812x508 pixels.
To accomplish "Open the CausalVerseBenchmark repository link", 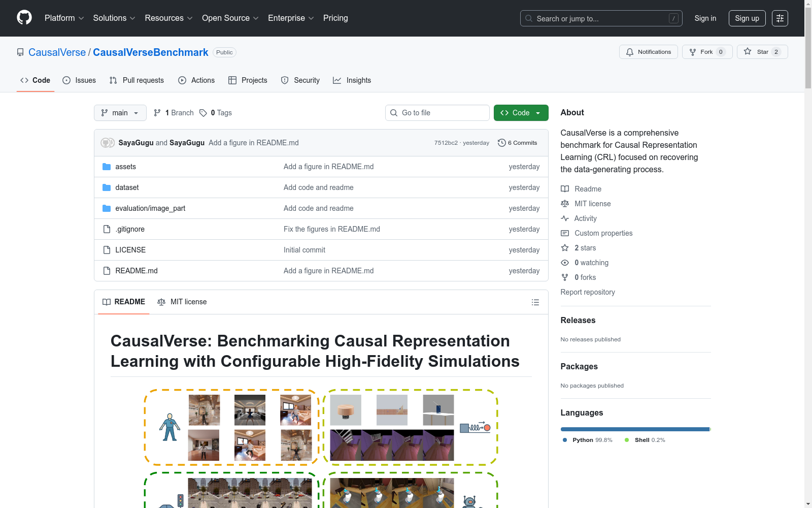I will 151,52.
